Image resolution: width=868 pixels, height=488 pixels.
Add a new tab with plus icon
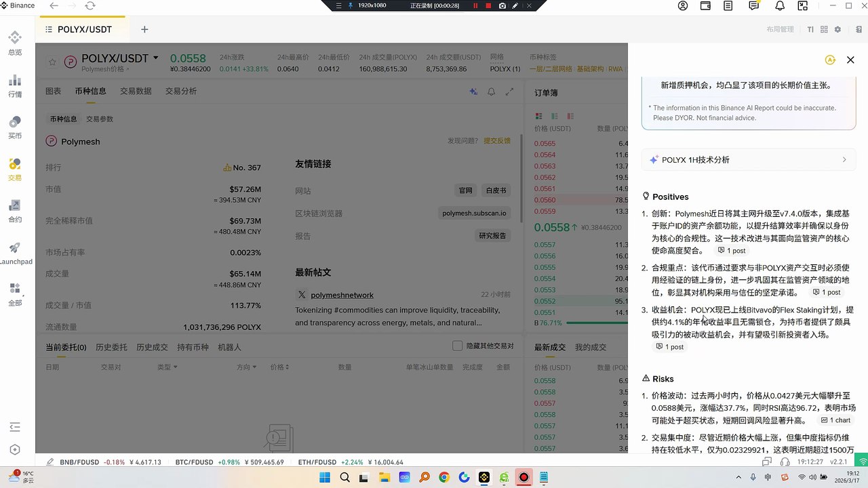point(144,29)
